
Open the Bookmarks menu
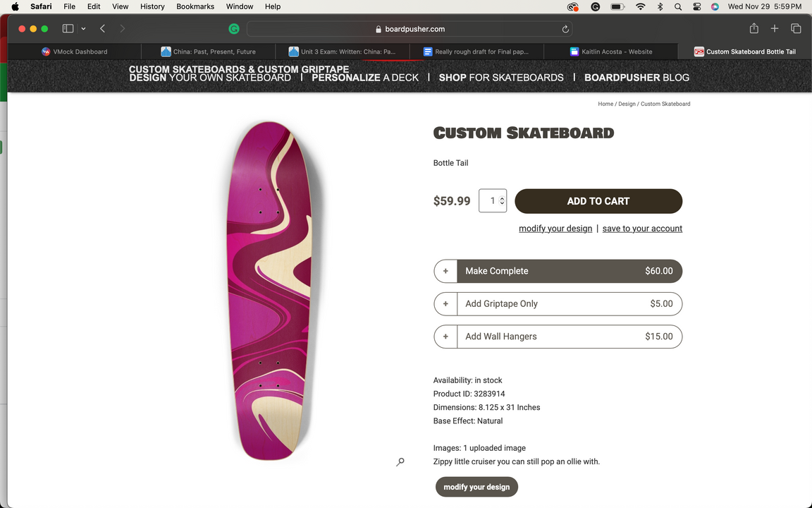(195, 6)
